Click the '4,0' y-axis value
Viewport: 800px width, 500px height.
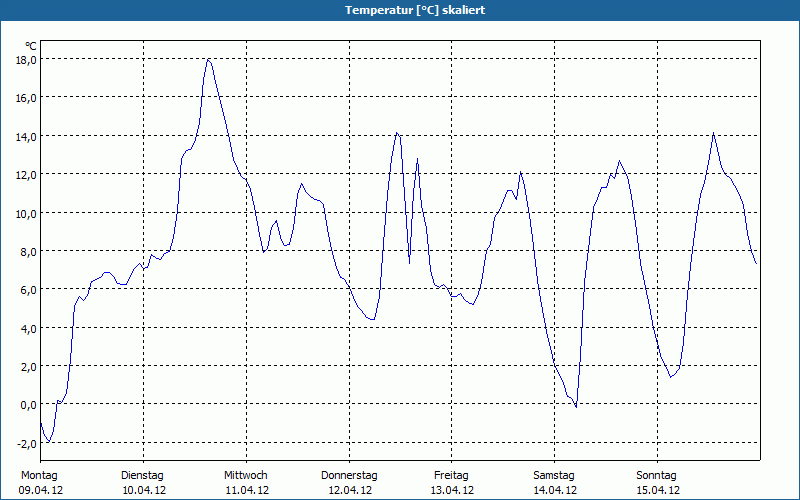(x=29, y=328)
